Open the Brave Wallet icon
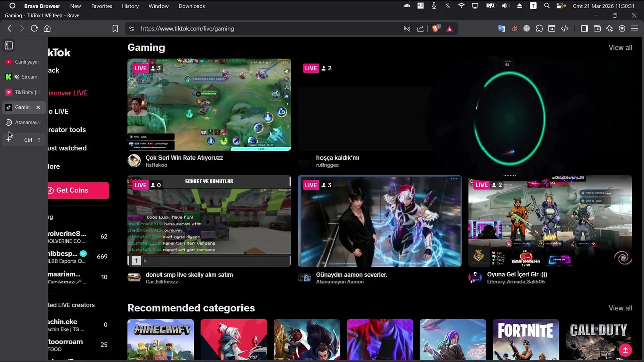Screen dimensions: 644x362 point(597,29)
